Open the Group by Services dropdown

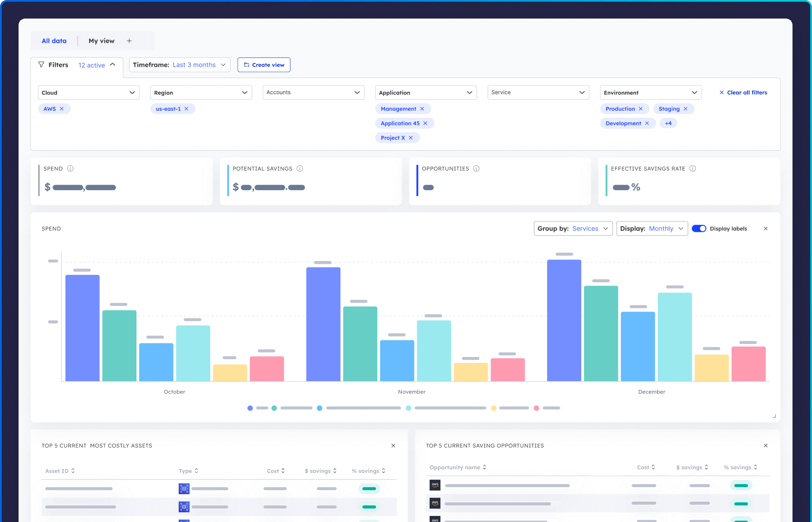pos(573,229)
